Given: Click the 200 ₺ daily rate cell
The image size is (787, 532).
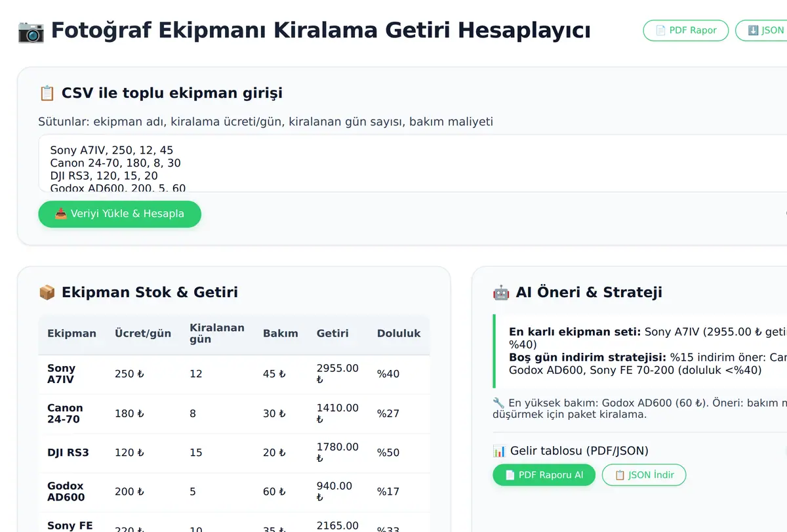Looking at the screenshot, I should [129, 491].
